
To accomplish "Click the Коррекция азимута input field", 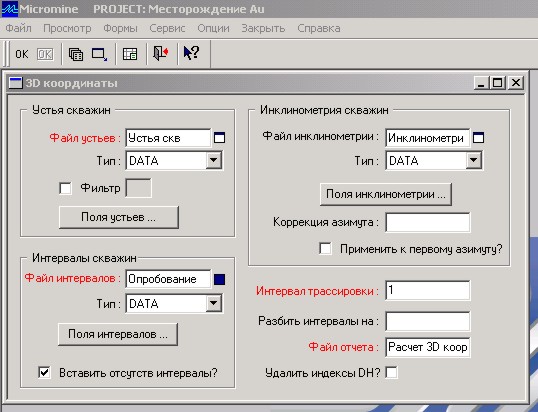I will click(x=428, y=222).
